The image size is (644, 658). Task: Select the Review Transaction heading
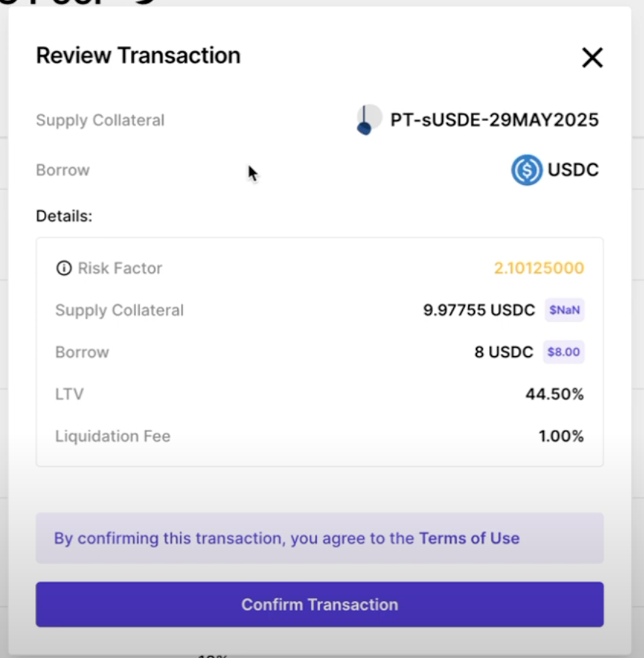click(x=138, y=56)
